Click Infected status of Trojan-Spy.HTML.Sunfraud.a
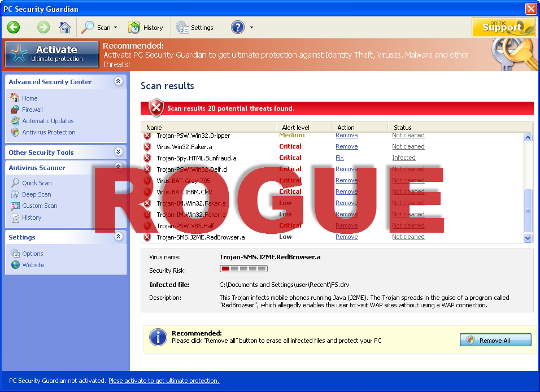Viewport: 540px width, 392px height. tap(404, 158)
